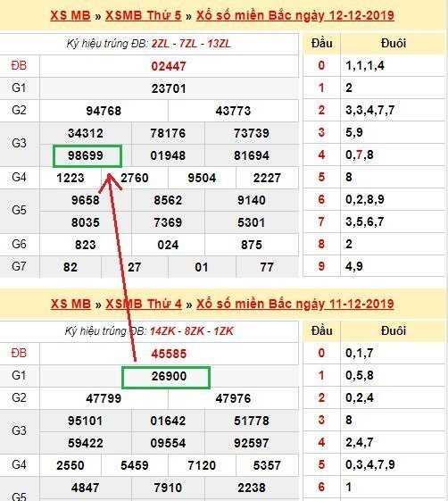448x501 pixels.
Task: Select G3 number 78176
Action: pyautogui.click(x=168, y=133)
